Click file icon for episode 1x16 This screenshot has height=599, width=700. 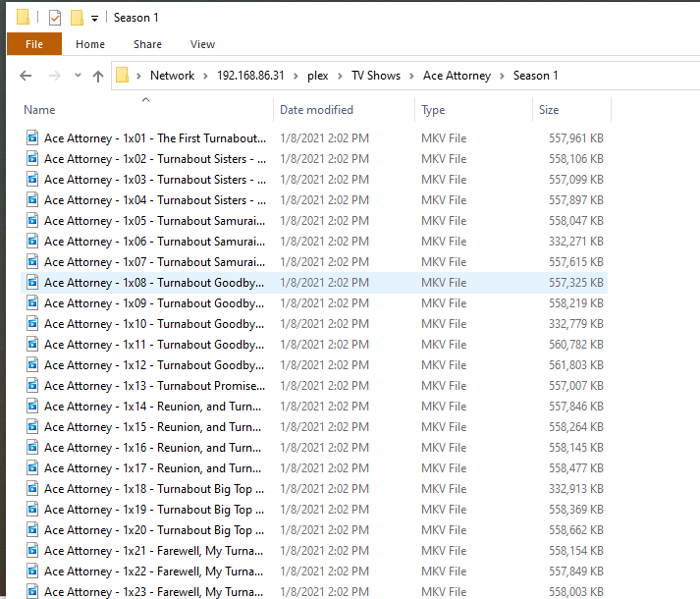(x=32, y=447)
